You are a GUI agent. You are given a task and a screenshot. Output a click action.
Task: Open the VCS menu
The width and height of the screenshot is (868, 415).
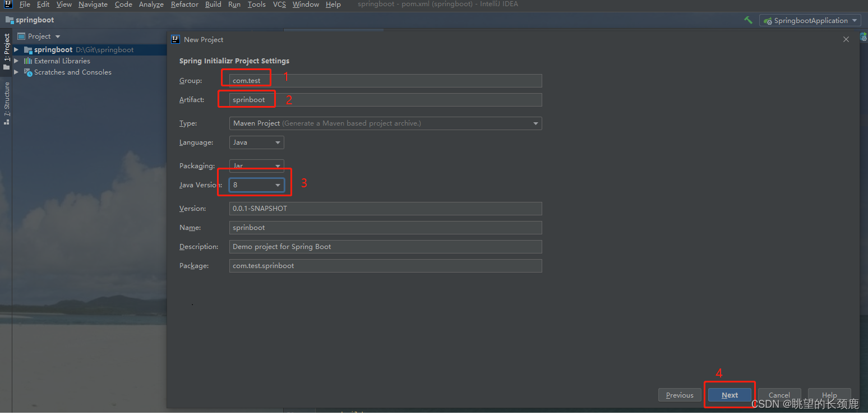(279, 4)
